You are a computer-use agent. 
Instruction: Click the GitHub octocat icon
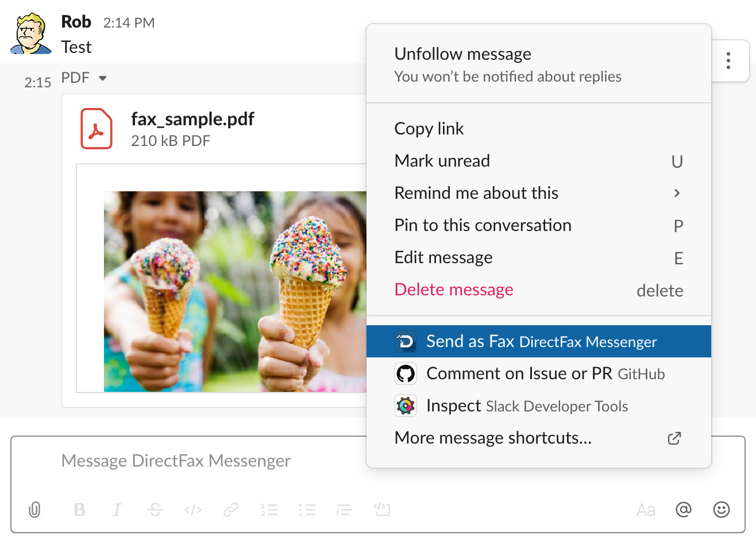point(406,374)
